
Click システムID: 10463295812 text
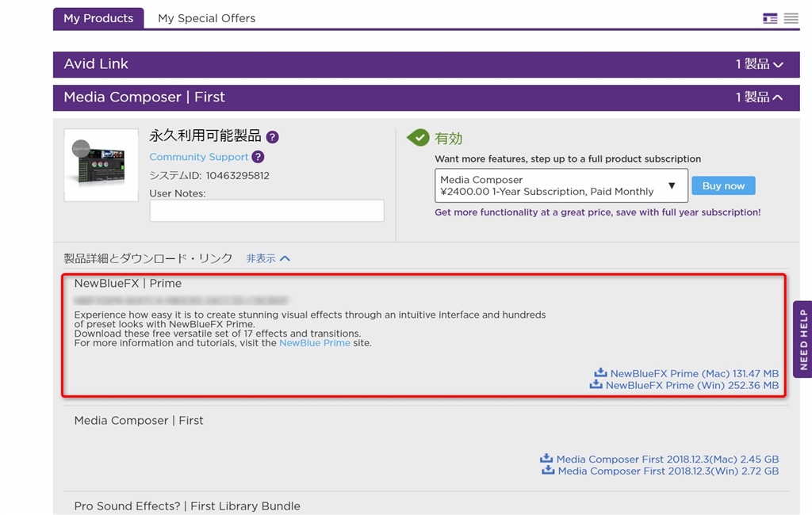[x=209, y=175]
